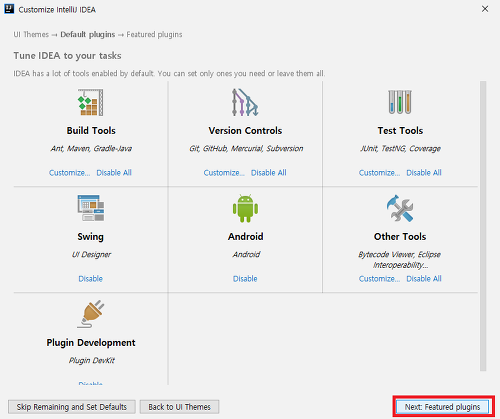Click the Test Tools test-tube icon

point(400,102)
